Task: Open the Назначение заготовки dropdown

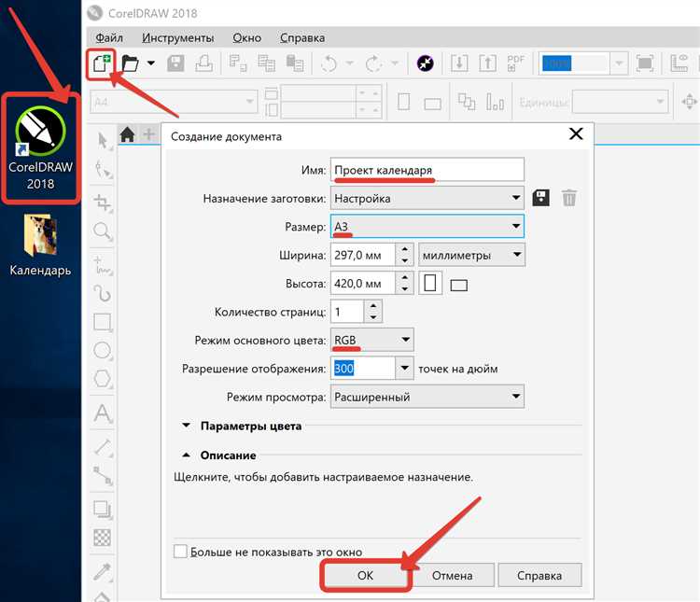Action: tap(427, 198)
